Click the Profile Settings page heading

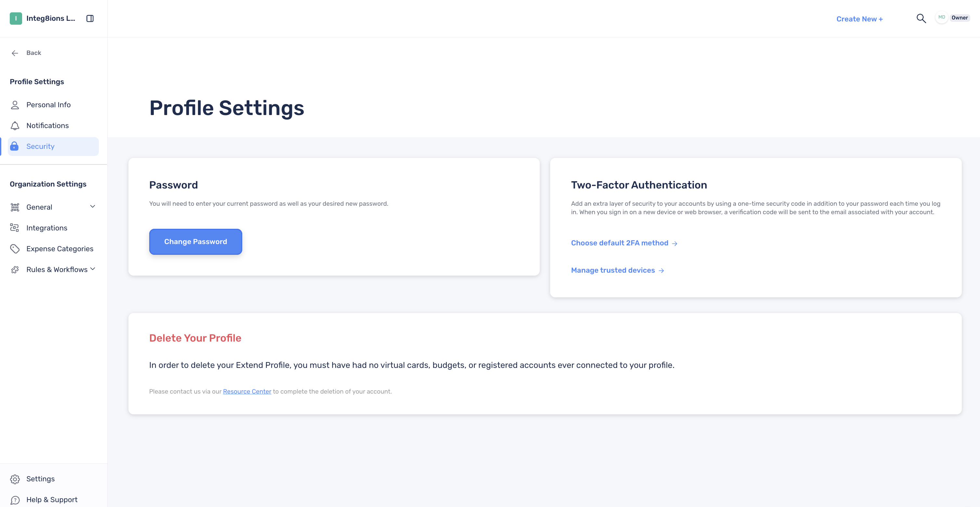pyautogui.click(x=227, y=108)
